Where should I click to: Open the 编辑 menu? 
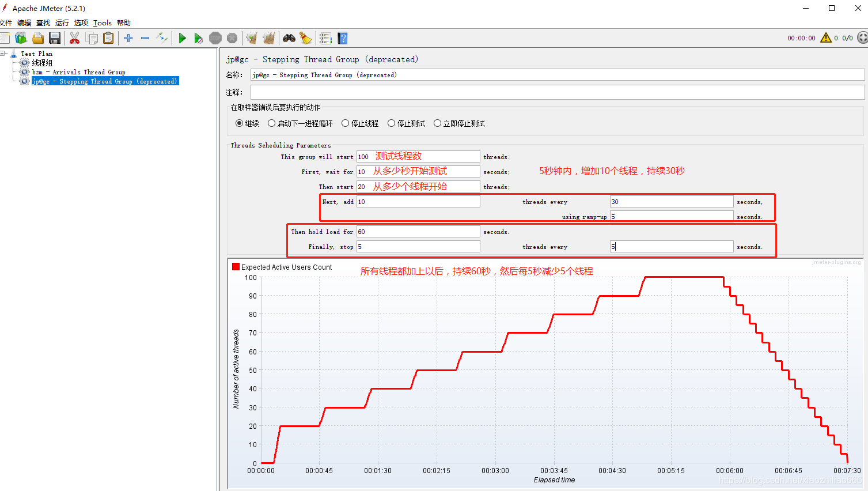(24, 23)
